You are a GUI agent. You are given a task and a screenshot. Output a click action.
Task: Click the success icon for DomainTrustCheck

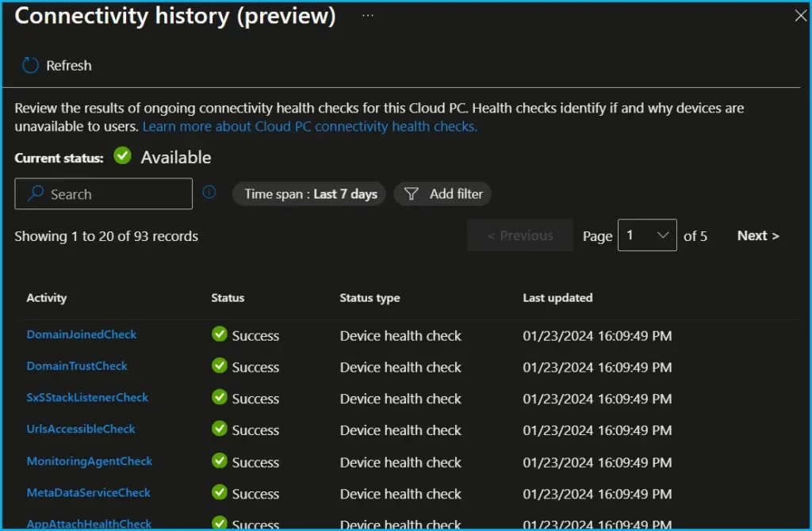[x=220, y=366]
